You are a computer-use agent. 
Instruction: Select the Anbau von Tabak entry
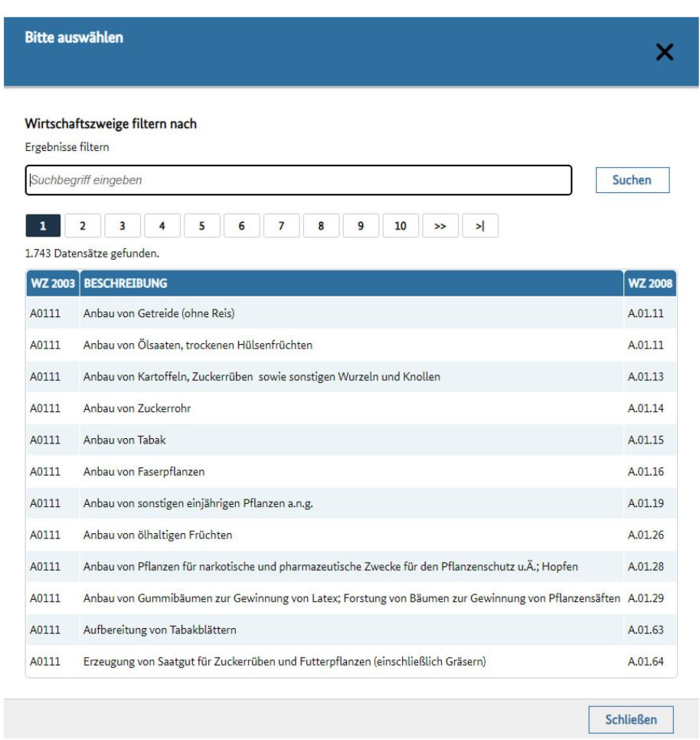124,440
